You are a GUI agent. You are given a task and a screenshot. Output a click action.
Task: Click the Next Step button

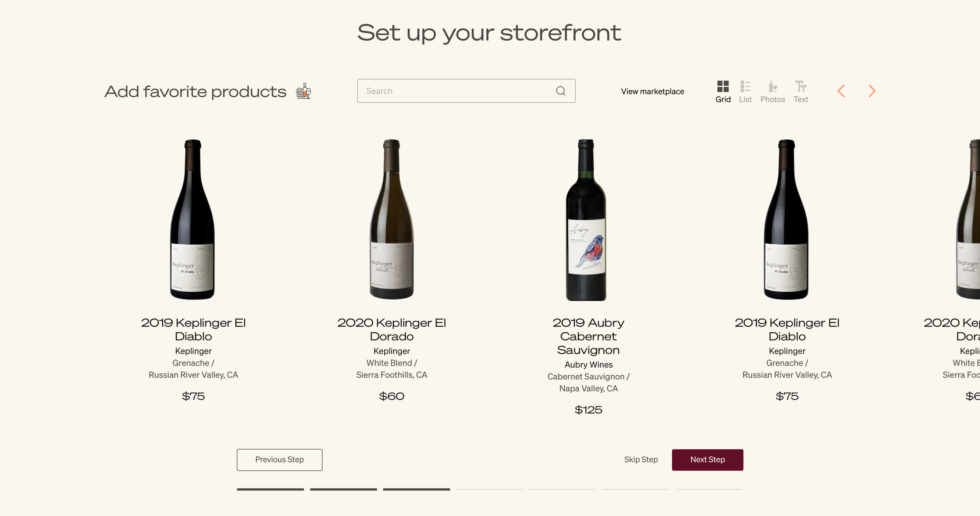(707, 460)
